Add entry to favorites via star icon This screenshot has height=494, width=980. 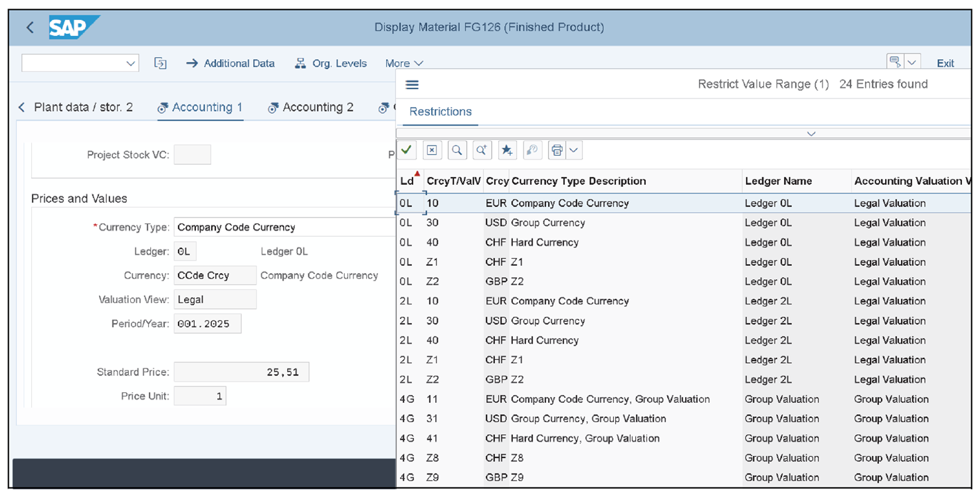[x=507, y=150]
